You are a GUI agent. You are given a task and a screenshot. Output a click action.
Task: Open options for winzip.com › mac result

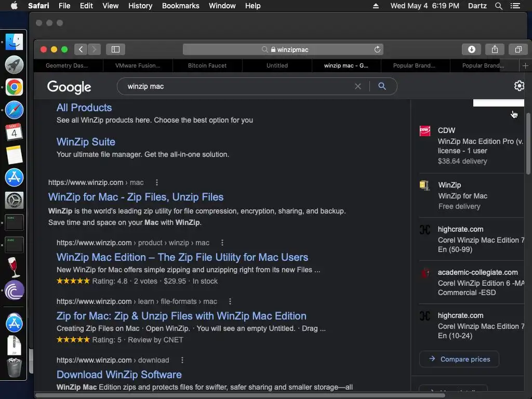click(157, 182)
